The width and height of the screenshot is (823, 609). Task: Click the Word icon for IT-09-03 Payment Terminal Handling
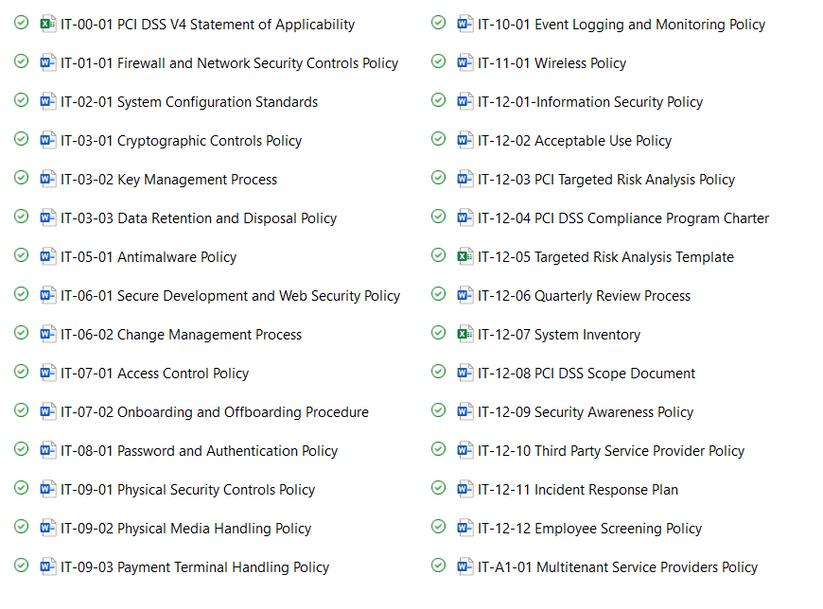(48, 567)
